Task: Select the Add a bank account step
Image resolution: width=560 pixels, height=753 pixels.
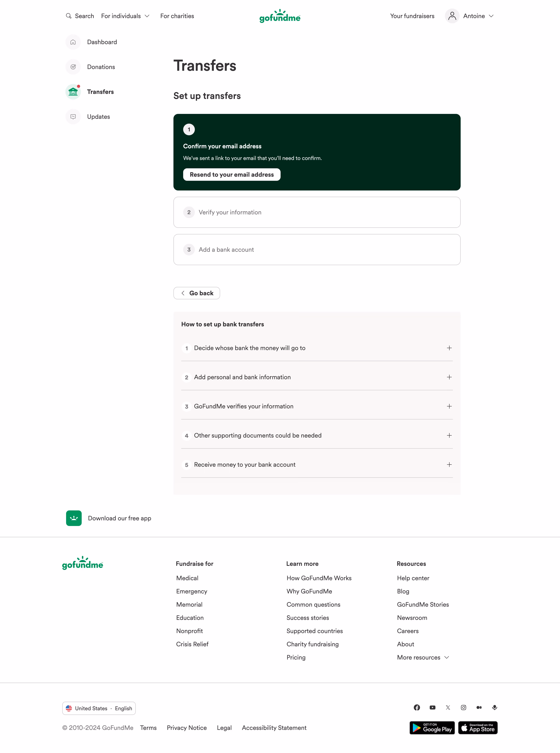Action: [317, 249]
